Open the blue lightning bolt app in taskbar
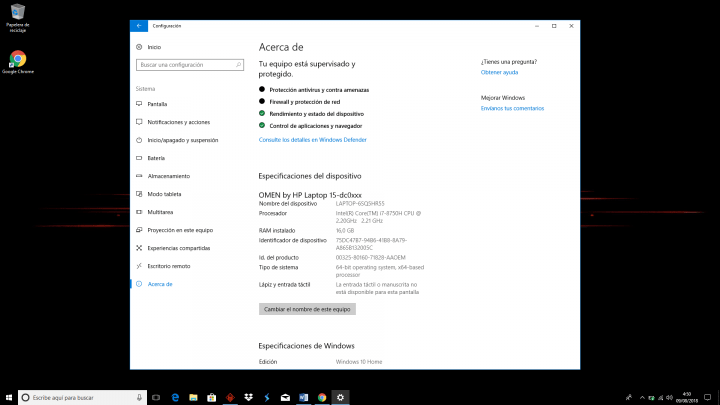720x405 pixels. (267, 397)
